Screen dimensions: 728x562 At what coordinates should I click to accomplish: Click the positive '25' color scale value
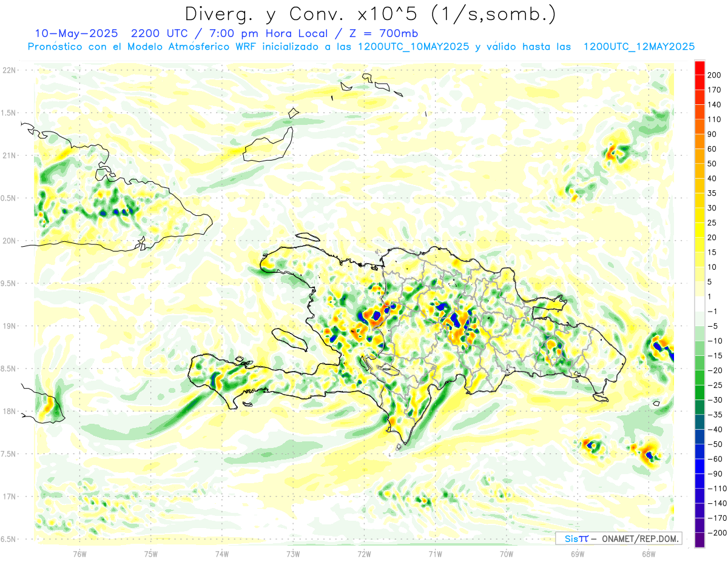pyautogui.click(x=713, y=222)
